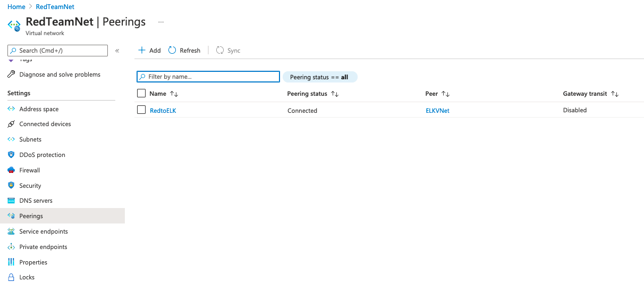Open Private endpoints settings
644x290 pixels.
[43, 247]
